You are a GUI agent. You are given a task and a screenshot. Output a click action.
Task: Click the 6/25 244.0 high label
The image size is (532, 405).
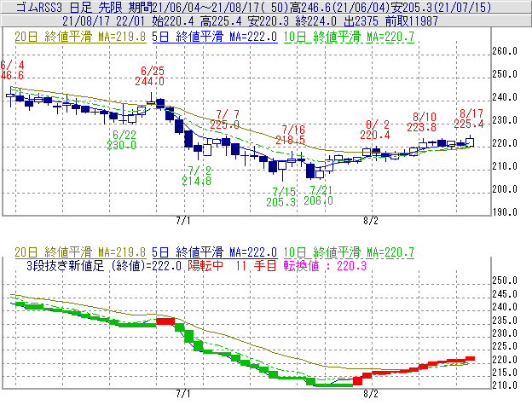click(x=150, y=76)
